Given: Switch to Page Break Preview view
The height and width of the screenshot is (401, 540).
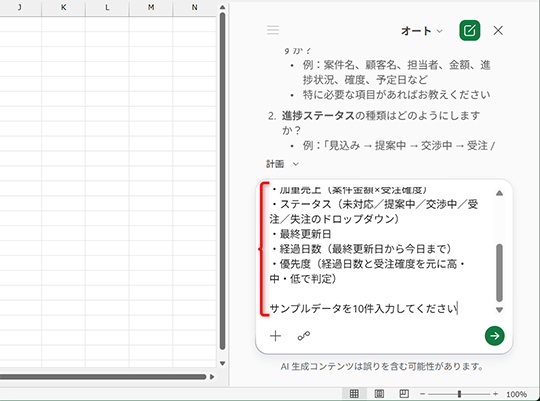Looking at the screenshot, I should (404, 393).
